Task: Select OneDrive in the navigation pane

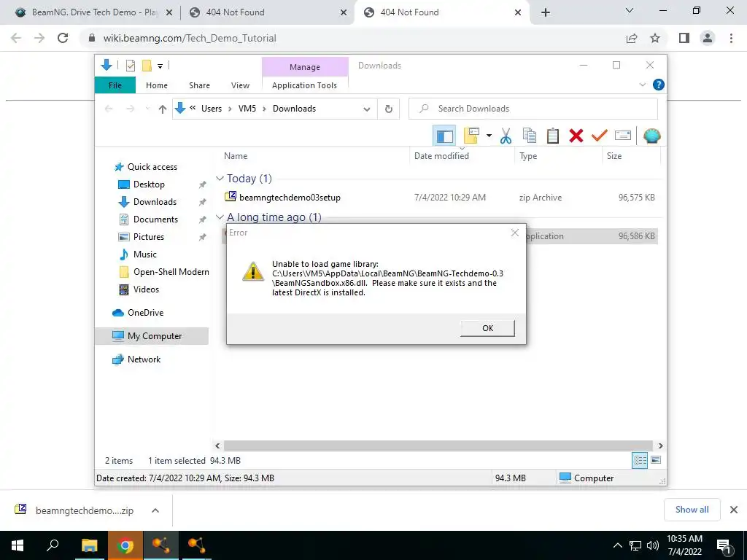Action: (145, 313)
